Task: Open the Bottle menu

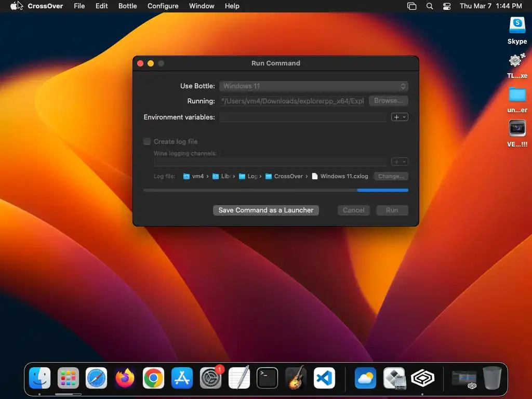Action: [128, 6]
